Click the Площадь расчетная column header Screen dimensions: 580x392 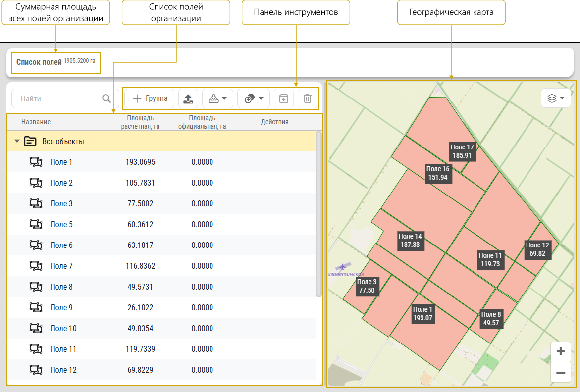click(140, 122)
